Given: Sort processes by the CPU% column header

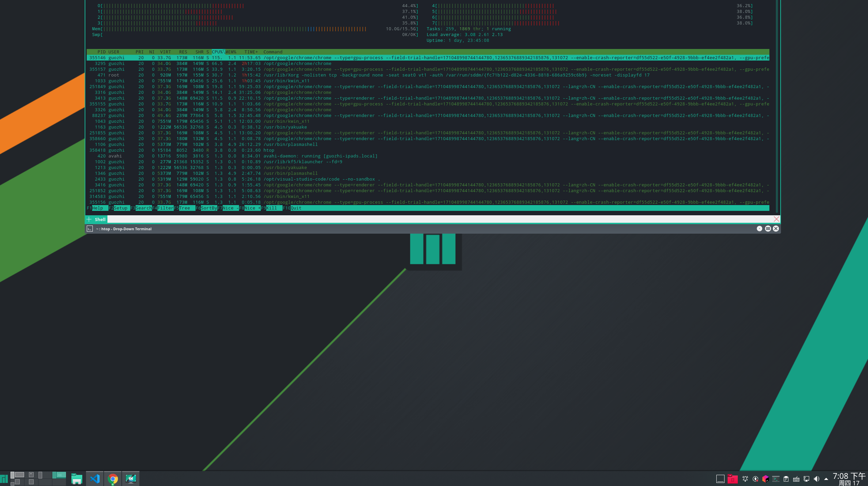Looking at the screenshot, I should point(217,52).
